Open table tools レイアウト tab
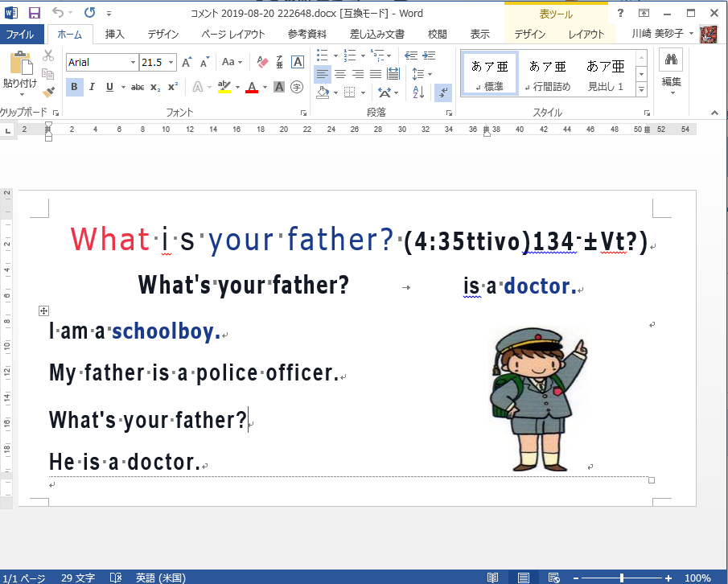728x584 pixels. (586, 34)
